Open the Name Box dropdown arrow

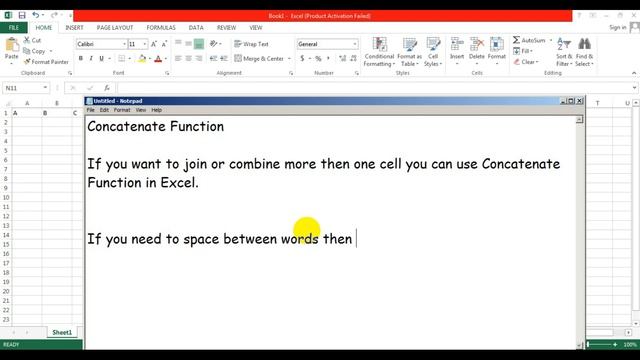[x=45, y=88]
